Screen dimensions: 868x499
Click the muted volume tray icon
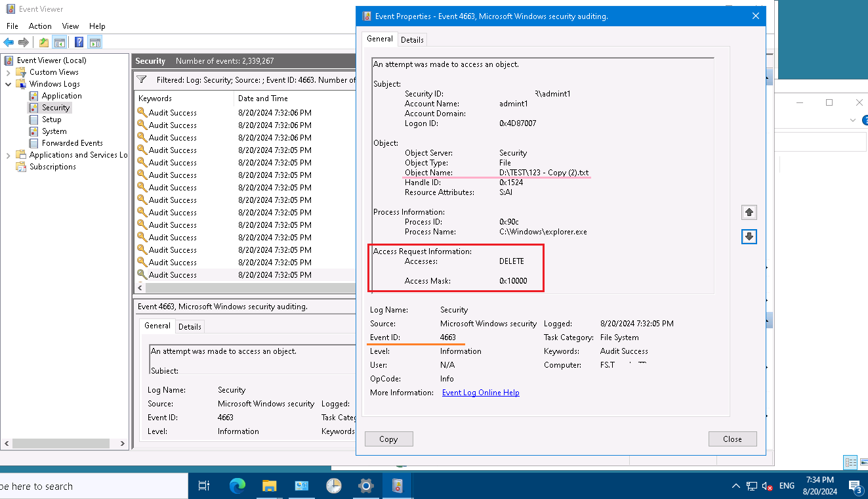[x=767, y=486]
